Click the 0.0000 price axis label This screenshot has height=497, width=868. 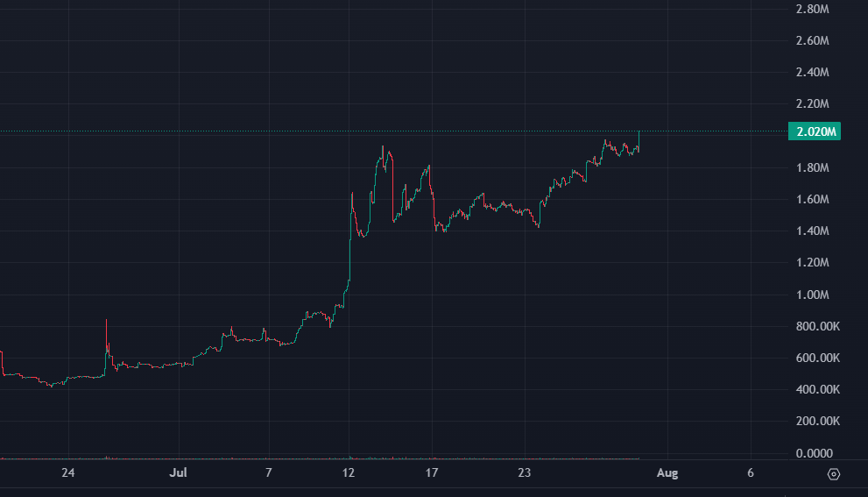click(815, 453)
